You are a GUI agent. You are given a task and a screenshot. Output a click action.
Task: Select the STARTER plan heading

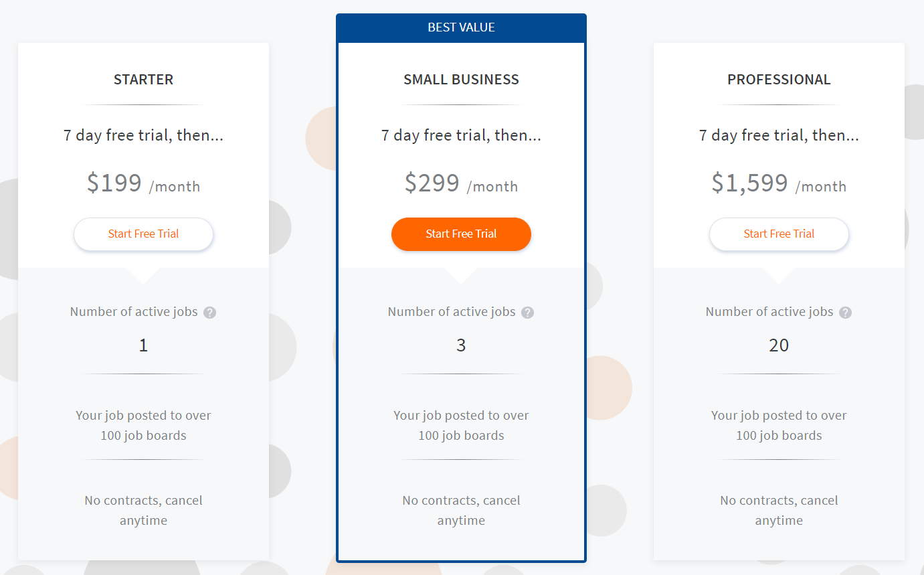pyautogui.click(x=143, y=80)
